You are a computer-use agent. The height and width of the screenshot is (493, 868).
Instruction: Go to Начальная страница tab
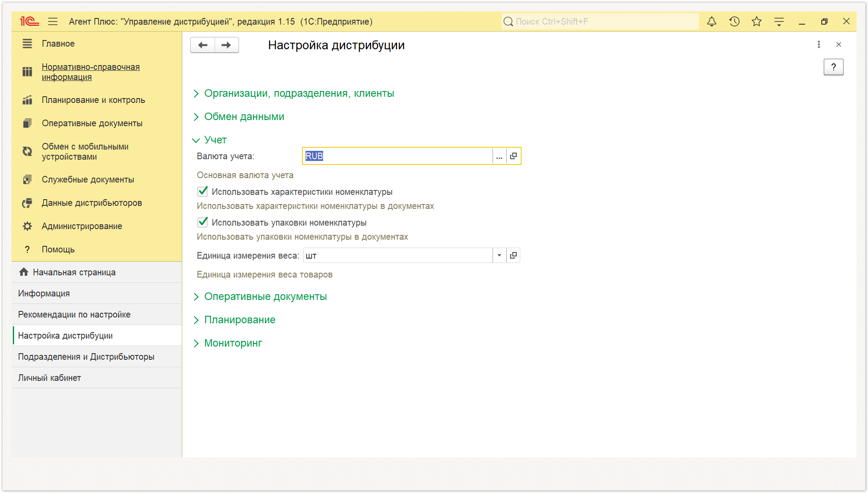[x=97, y=272]
